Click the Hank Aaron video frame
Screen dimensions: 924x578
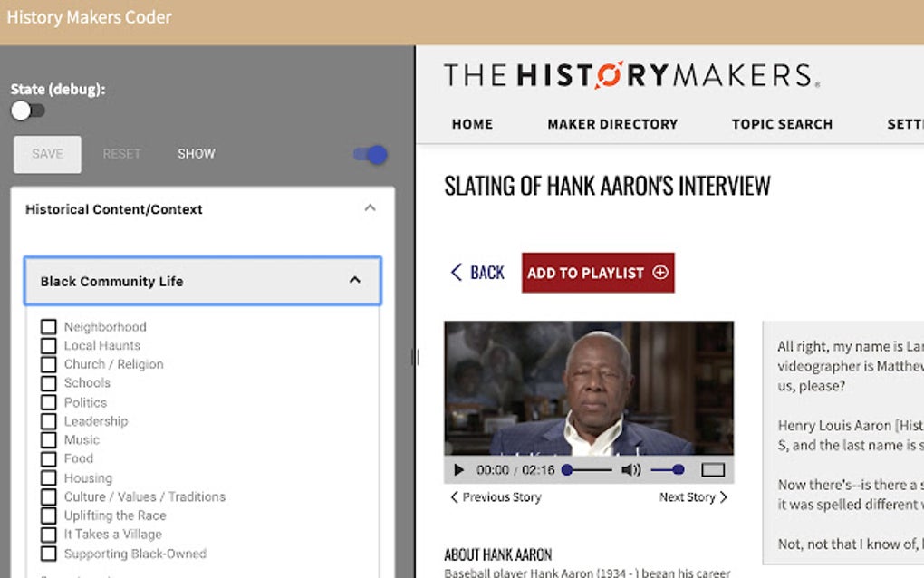click(x=589, y=389)
